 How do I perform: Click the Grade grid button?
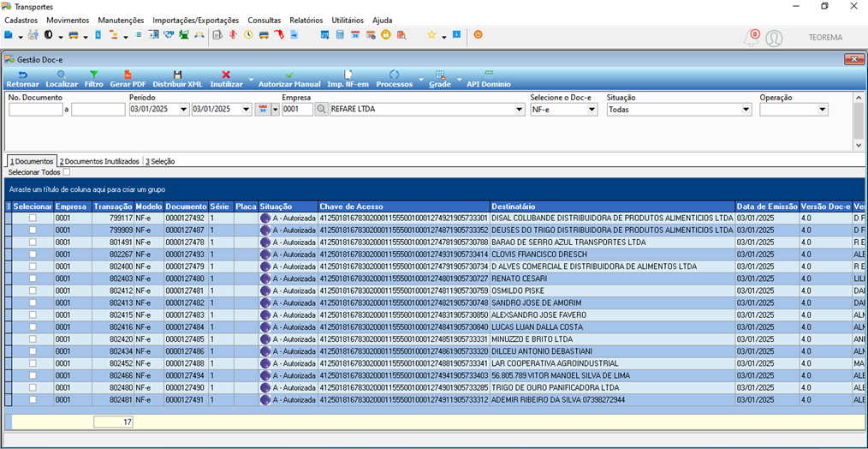439,80
